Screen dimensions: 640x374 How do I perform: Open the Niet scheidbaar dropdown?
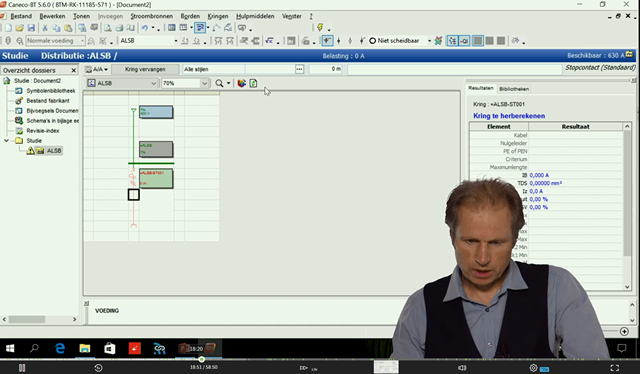click(x=429, y=41)
